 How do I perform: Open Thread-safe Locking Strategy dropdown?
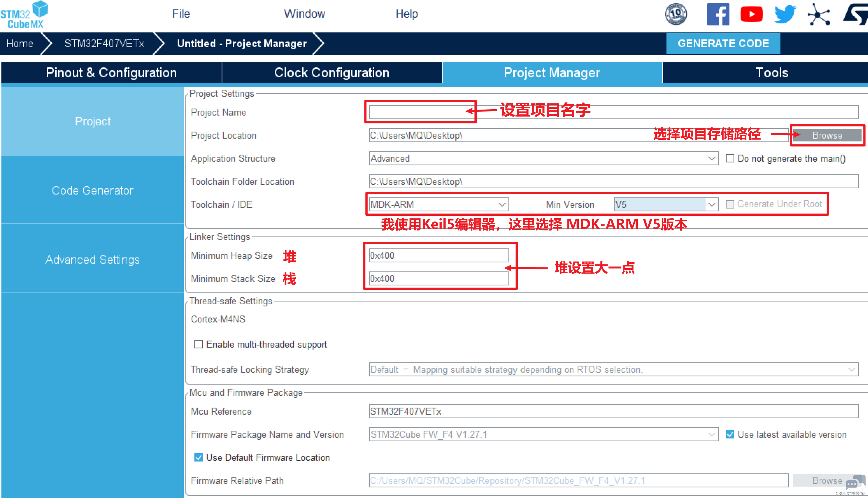614,369
